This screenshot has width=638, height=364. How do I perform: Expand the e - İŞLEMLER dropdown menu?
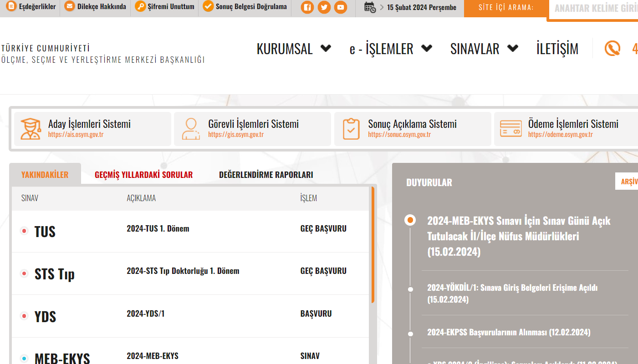coord(390,49)
